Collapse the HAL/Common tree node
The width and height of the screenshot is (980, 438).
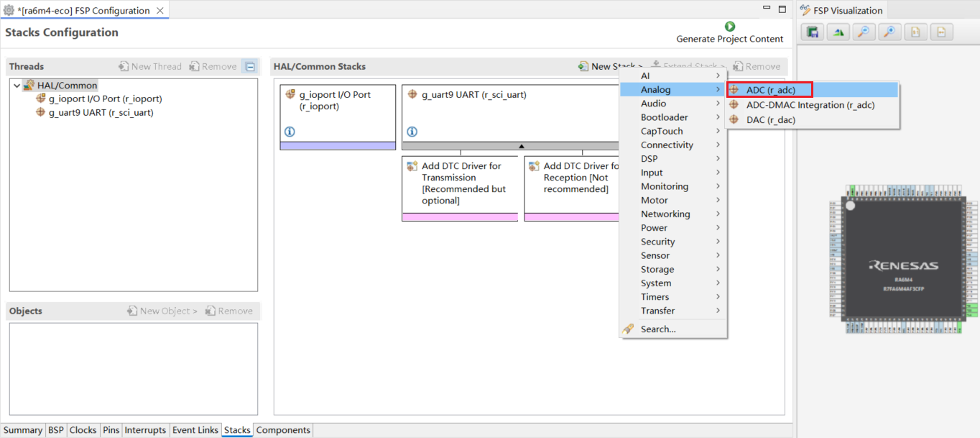tap(17, 85)
